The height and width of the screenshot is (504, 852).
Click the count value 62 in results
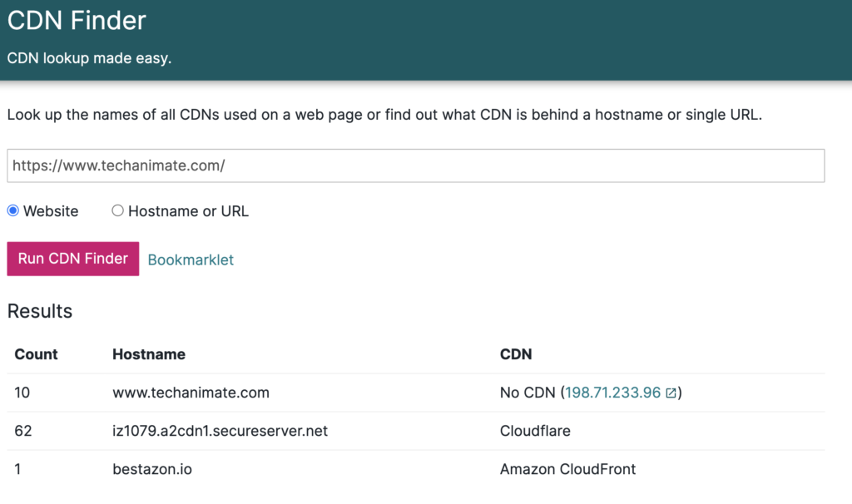click(x=22, y=431)
